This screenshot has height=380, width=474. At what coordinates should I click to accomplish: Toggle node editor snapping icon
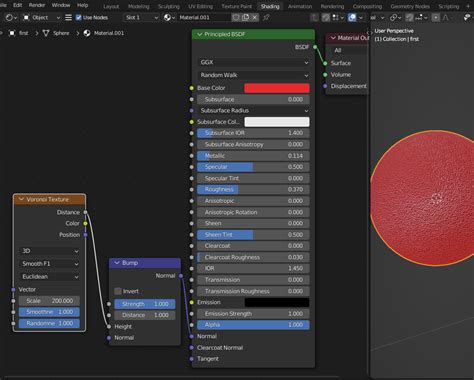326,17
